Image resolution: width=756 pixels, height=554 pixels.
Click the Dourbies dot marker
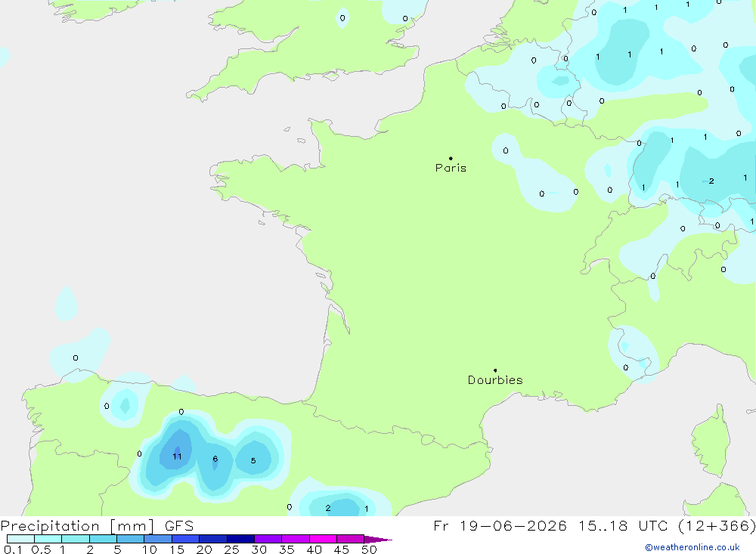[x=495, y=370]
